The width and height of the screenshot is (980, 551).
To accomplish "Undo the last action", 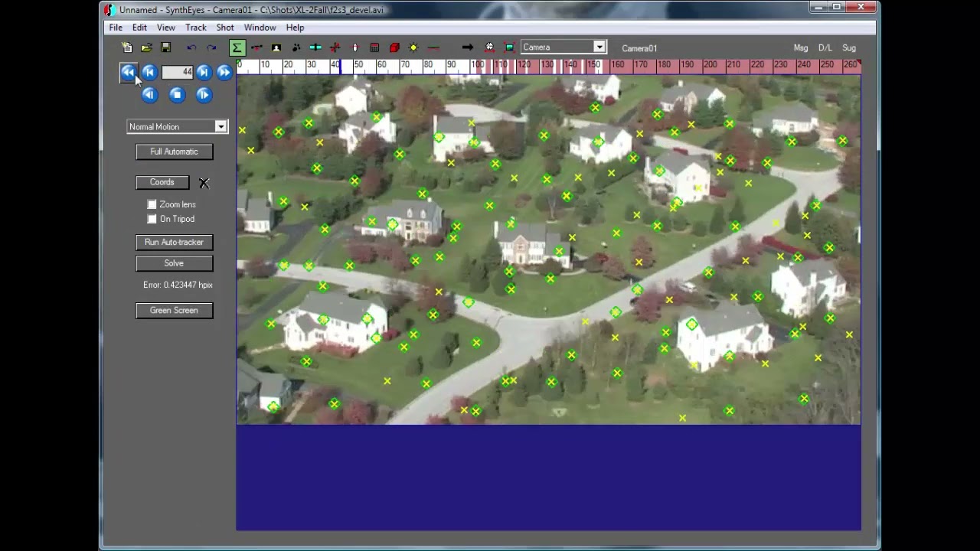I will [x=191, y=47].
